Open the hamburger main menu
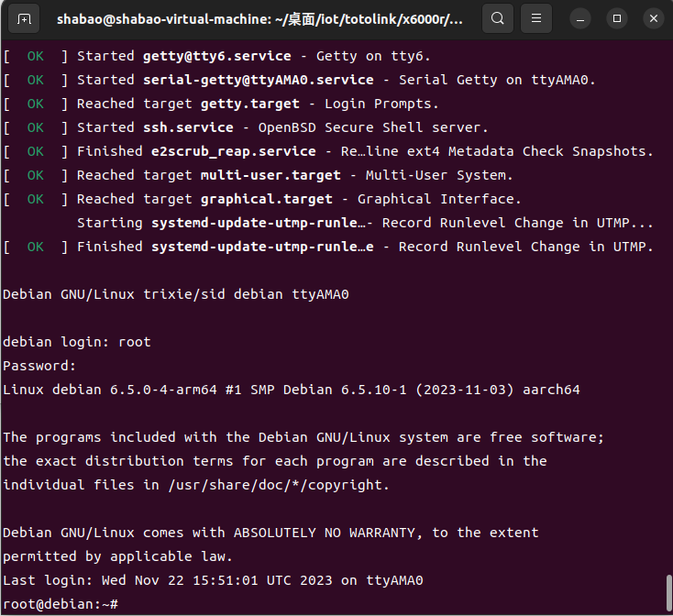673x616 pixels. 536,18
